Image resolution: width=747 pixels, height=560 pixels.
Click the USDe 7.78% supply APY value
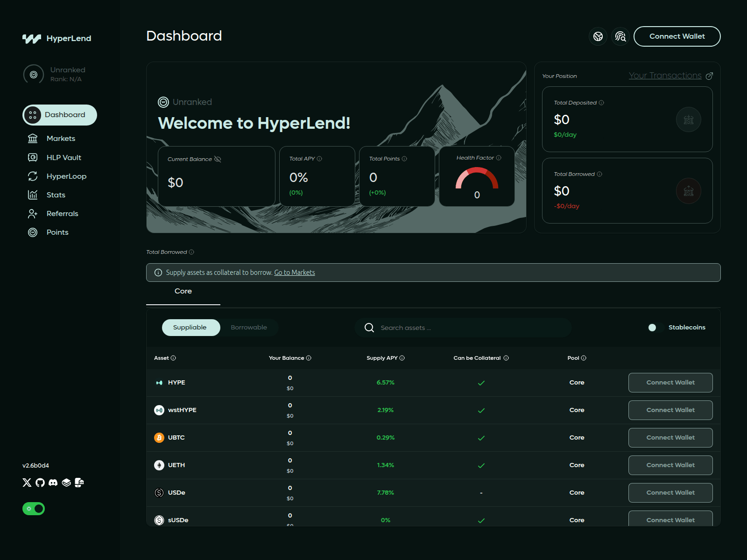coord(386,493)
